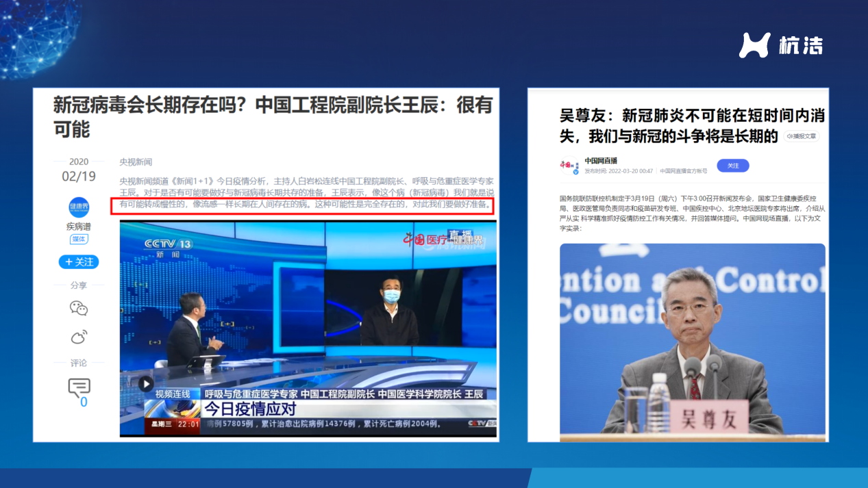Open the 疾病谱 author name
Screen dimensions: 868x488
pos(79,227)
